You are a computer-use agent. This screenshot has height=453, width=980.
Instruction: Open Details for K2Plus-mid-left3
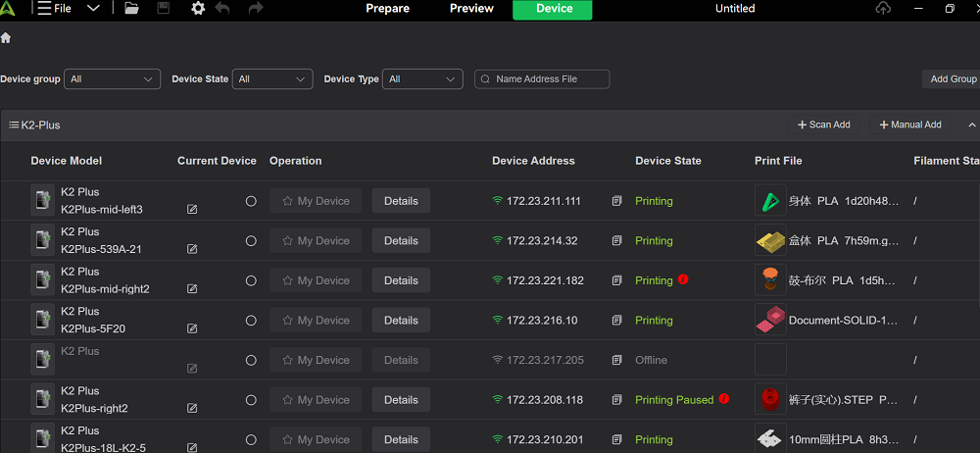(x=401, y=201)
